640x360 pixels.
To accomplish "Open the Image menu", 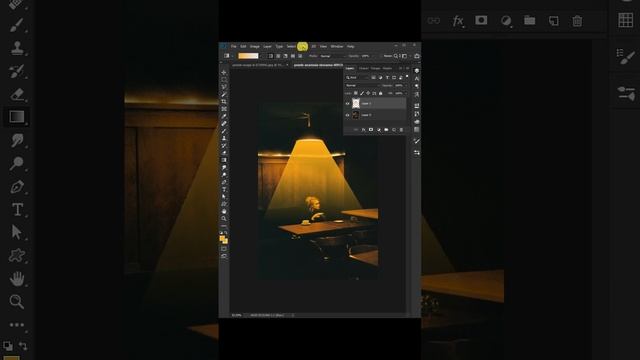I will 255,46.
